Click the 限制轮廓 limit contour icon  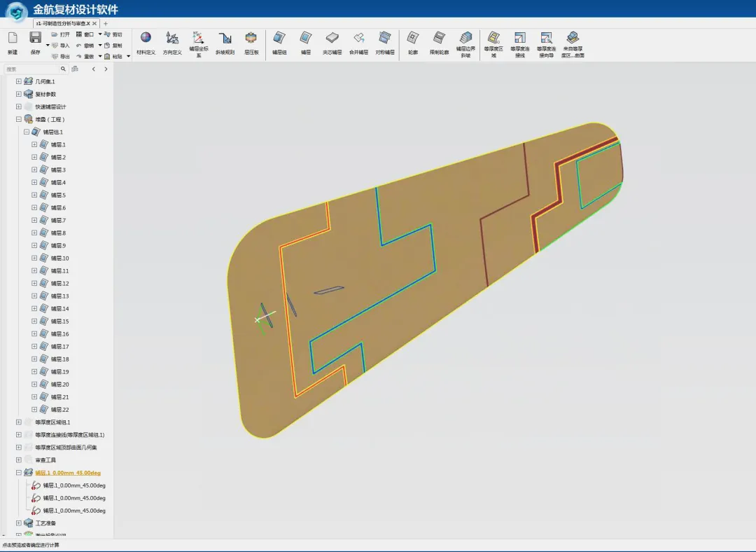click(x=439, y=43)
